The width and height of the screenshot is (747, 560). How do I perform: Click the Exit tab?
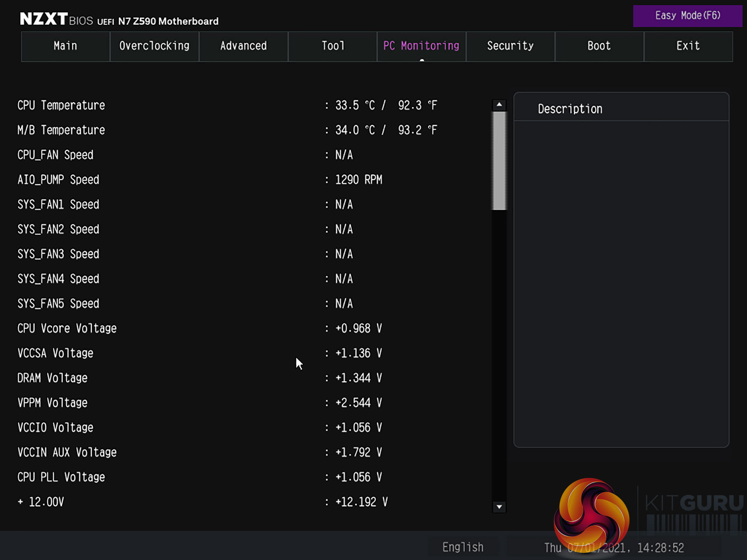pos(688,46)
